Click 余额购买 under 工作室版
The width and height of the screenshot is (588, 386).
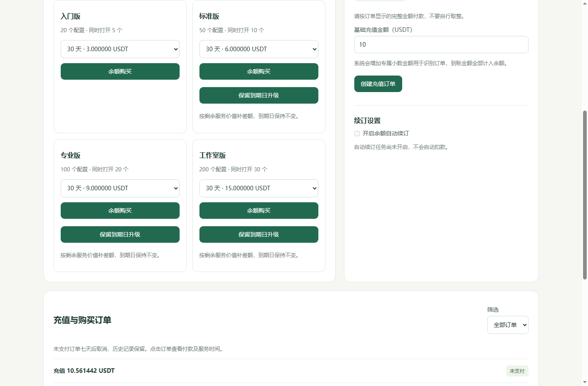tap(259, 211)
